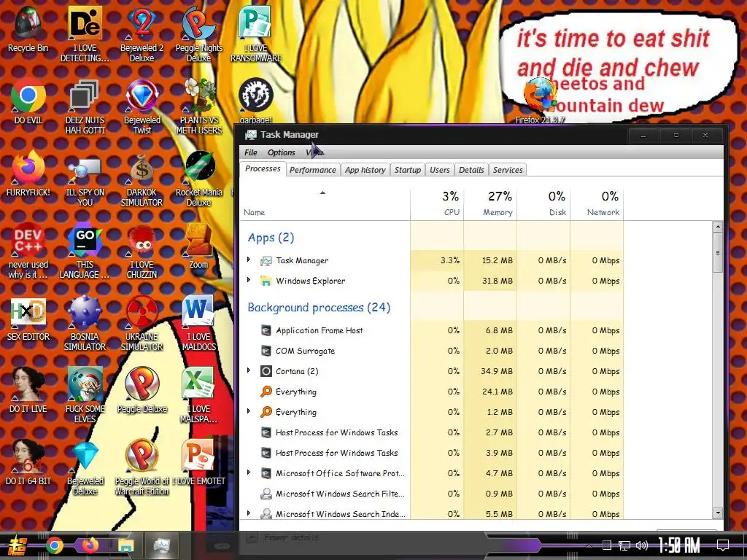Switch to the Performance tab
Viewport: 747px width, 560px height.
312,170
